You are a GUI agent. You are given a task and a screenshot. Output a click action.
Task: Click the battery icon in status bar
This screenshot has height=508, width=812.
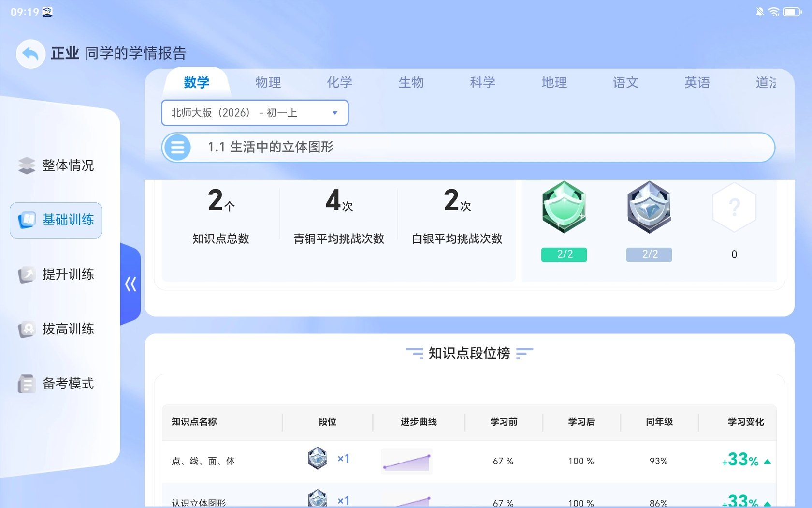coord(793,12)
